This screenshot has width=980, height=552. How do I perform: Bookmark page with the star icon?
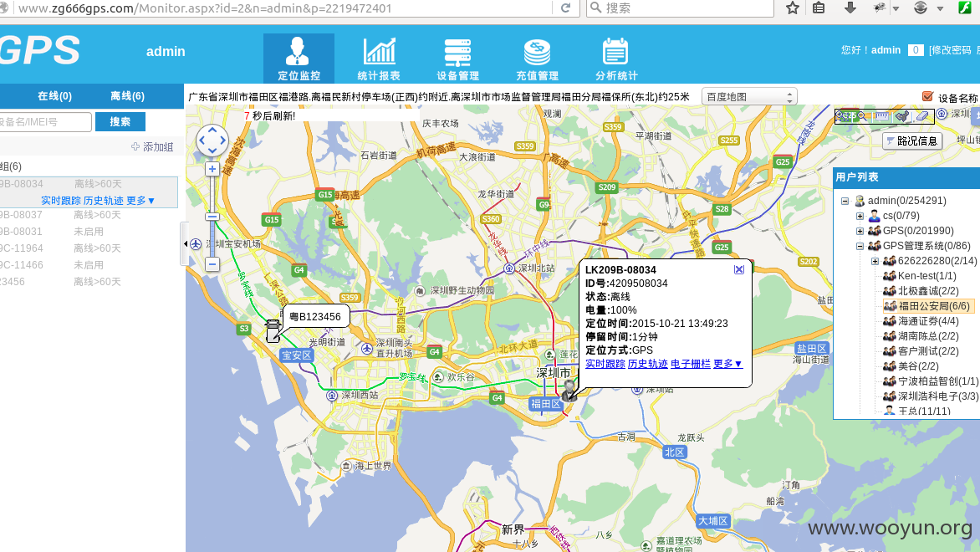[x=793, y=8]
